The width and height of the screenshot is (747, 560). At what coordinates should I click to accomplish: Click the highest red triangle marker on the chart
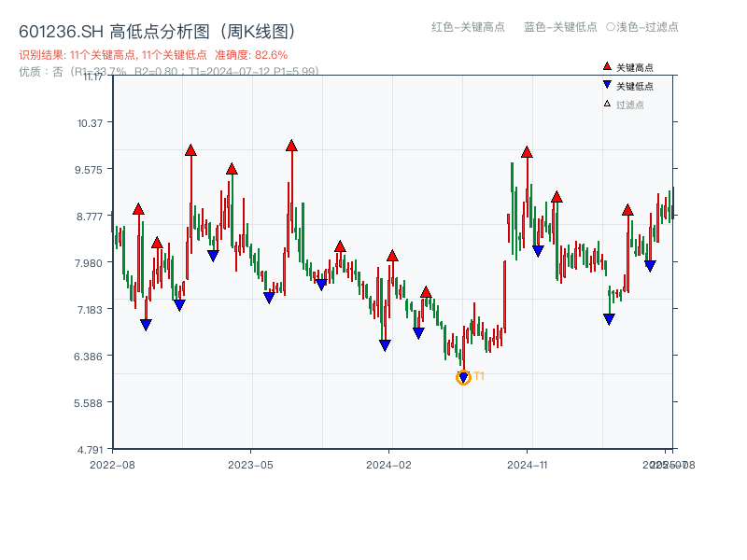point(291,146)
